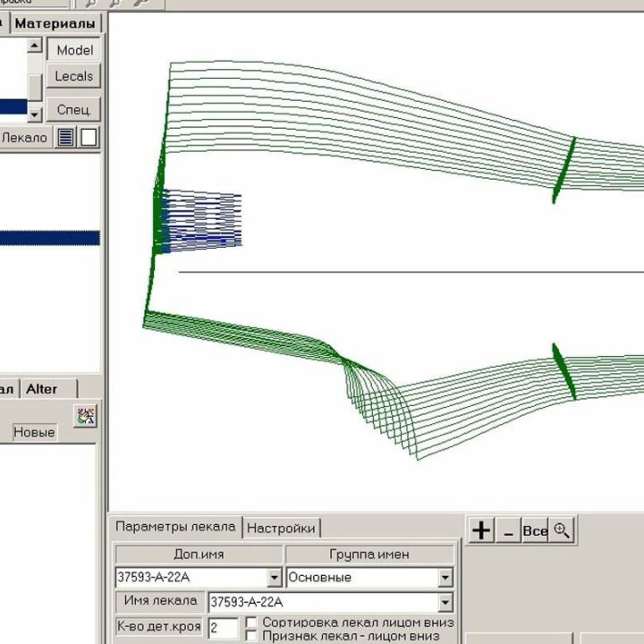Open the "Группа имен" Основные dropdown
The height and width of the screenshot is (644, 644).
[445, 578]
